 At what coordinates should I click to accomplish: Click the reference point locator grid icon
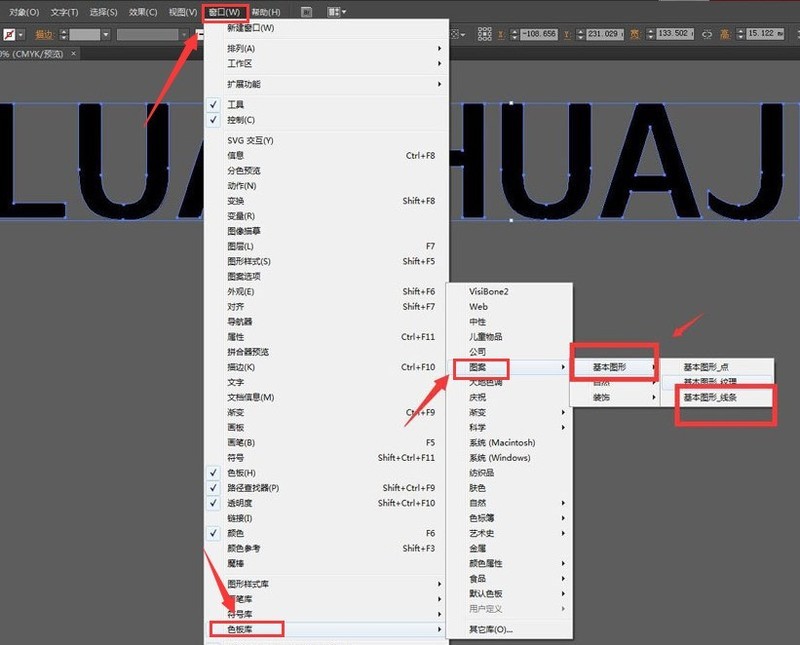pyautogui.click(x=484, y=34)
